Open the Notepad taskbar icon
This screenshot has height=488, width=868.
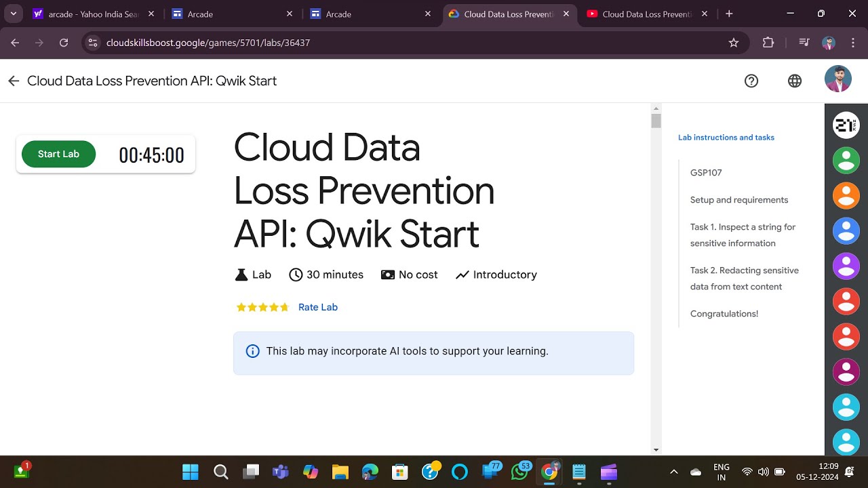pos(578,472)
